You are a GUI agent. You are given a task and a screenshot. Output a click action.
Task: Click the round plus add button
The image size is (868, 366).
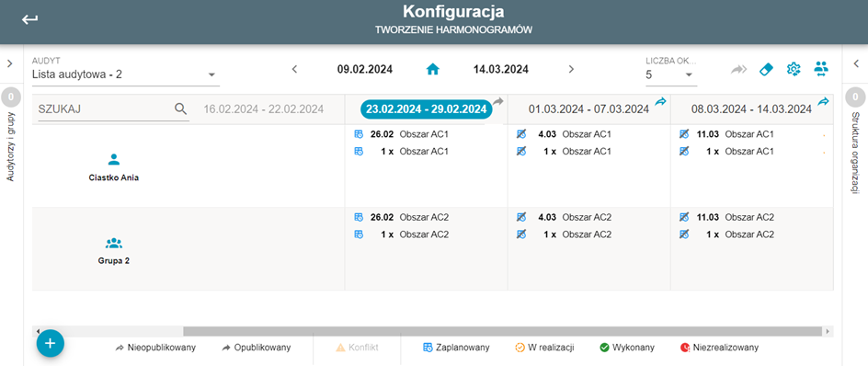(x=51, y=343)
